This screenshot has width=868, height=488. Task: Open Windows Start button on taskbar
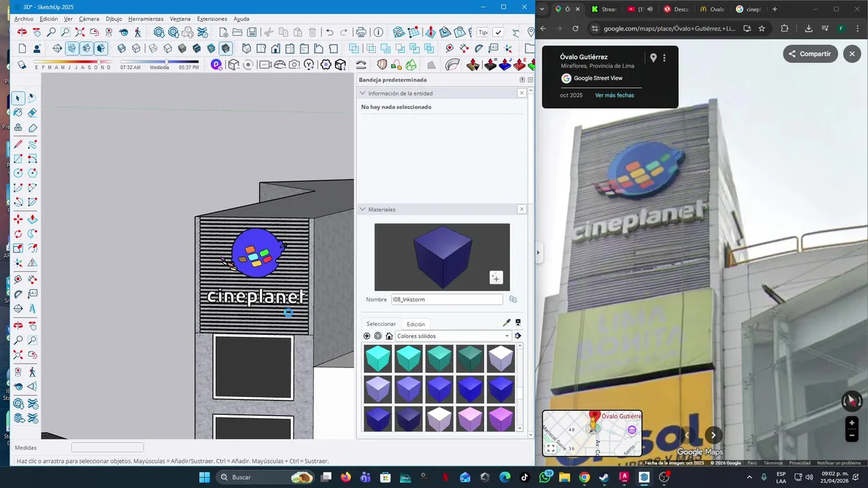[204, 477]
